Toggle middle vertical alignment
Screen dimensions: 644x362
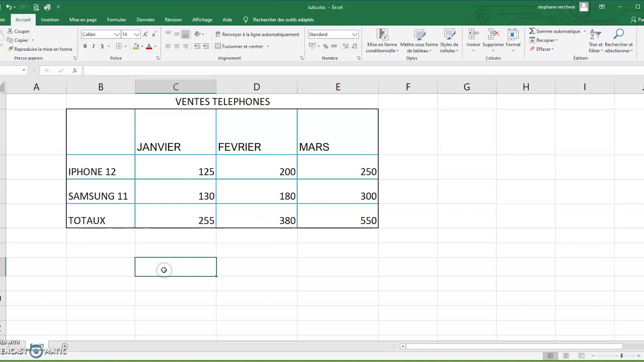(x=177, y=34)
